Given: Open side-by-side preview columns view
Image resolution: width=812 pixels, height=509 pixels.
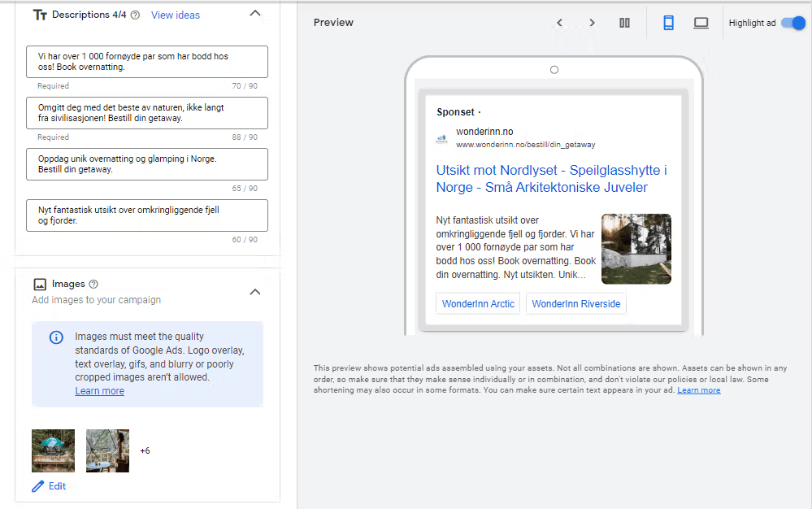Looking at the screenshot, I should click(x=624, y=23).
